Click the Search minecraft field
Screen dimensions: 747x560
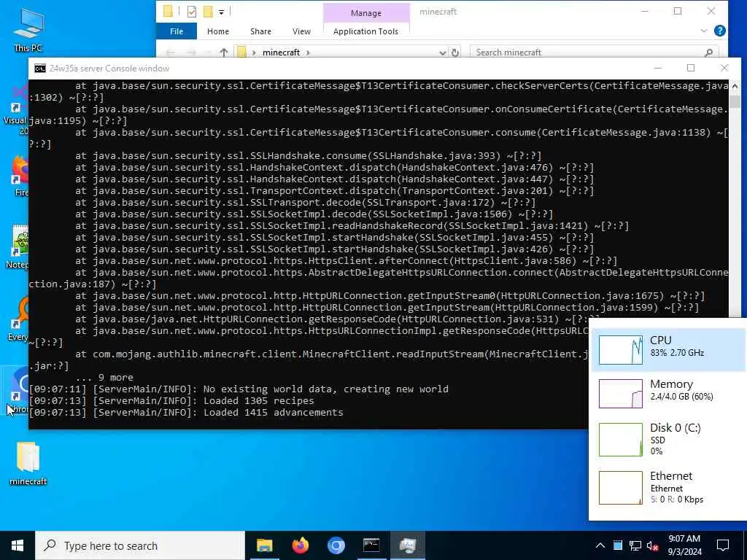594,52
